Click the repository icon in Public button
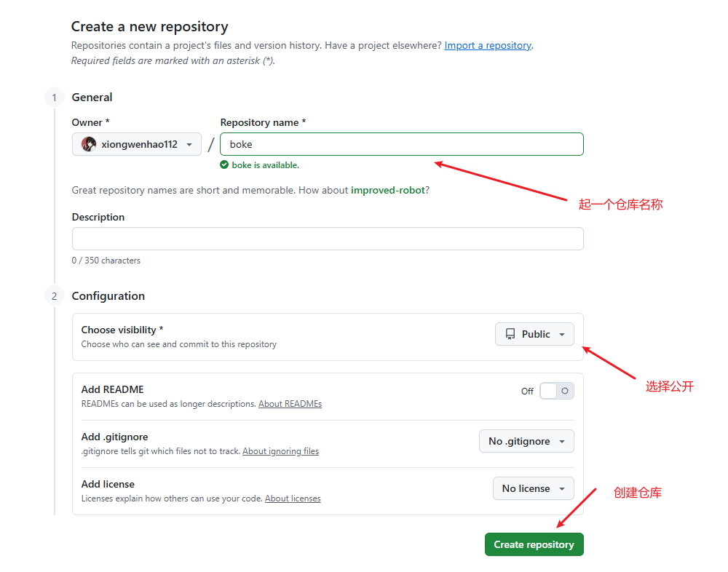 (510, 334)
